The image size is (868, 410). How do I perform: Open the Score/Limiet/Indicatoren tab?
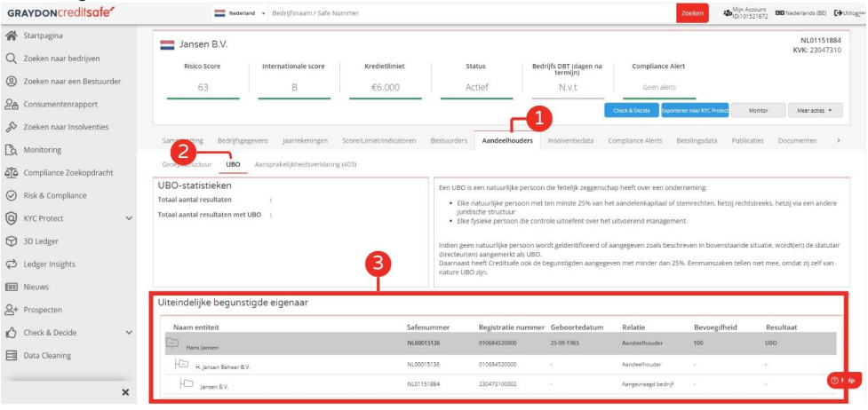[378, 140]
